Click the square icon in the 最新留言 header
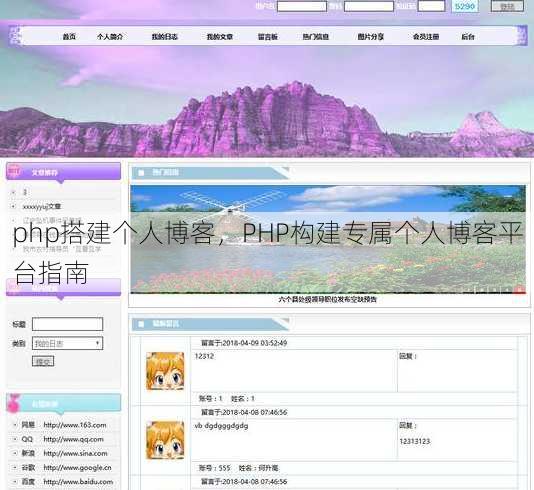The width and height of the screenshot is (534, 490). point(141,324)
